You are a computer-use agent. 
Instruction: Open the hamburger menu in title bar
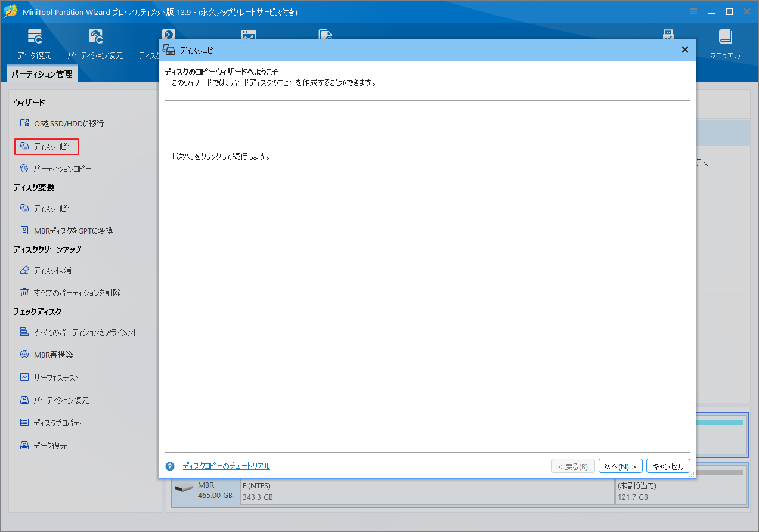693,11
